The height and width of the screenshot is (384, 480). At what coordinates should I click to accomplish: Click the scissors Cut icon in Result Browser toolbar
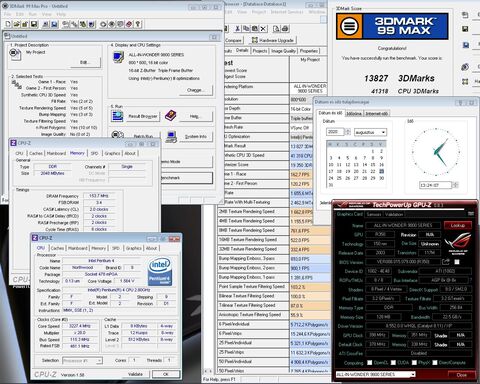237,29
